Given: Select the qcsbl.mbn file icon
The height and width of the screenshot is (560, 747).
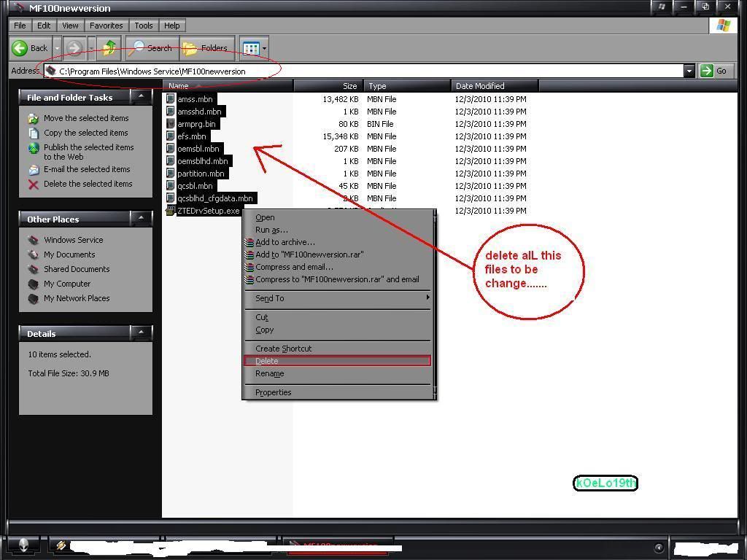Looking at the screenshot, I should [171, 186].
